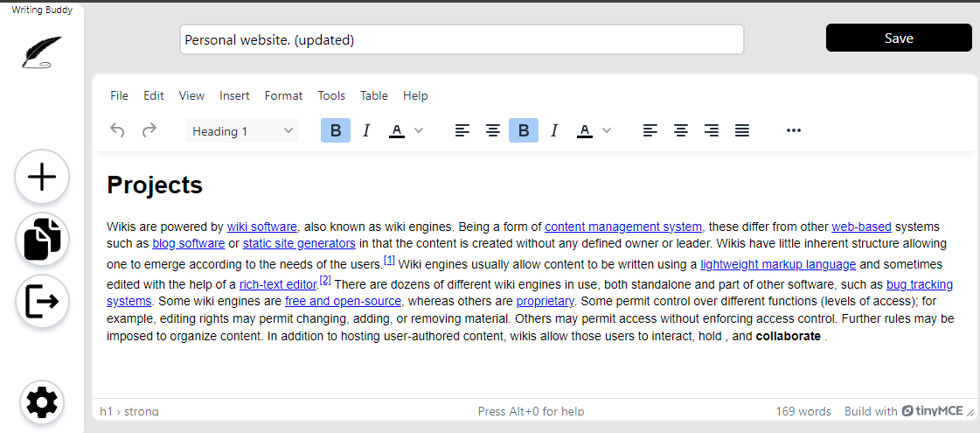
Task: Toggle the second highlighted Bold button
Action: point(524,130)
